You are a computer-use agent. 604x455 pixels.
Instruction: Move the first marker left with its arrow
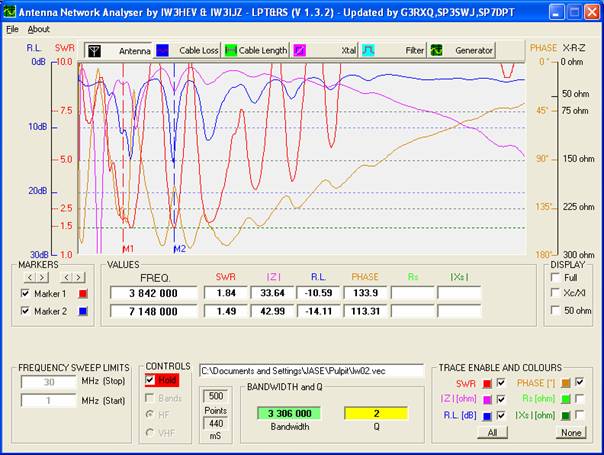[29, 276]
